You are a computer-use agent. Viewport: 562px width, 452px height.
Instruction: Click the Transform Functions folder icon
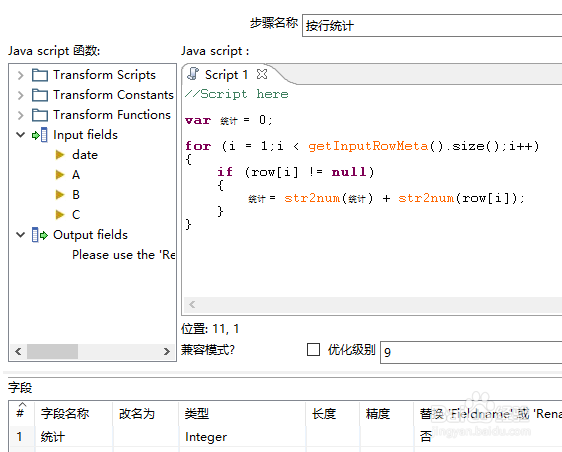(x=39, y=115)
